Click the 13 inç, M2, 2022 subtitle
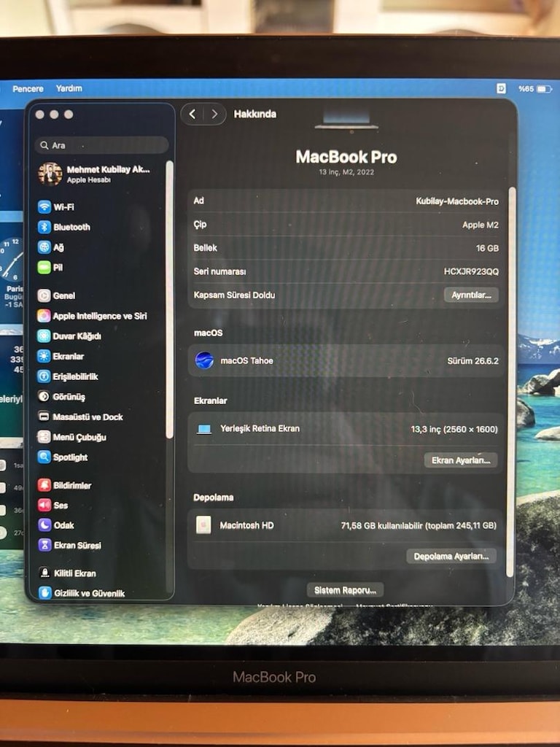The image size is (560, 747). tap(346, 172)
